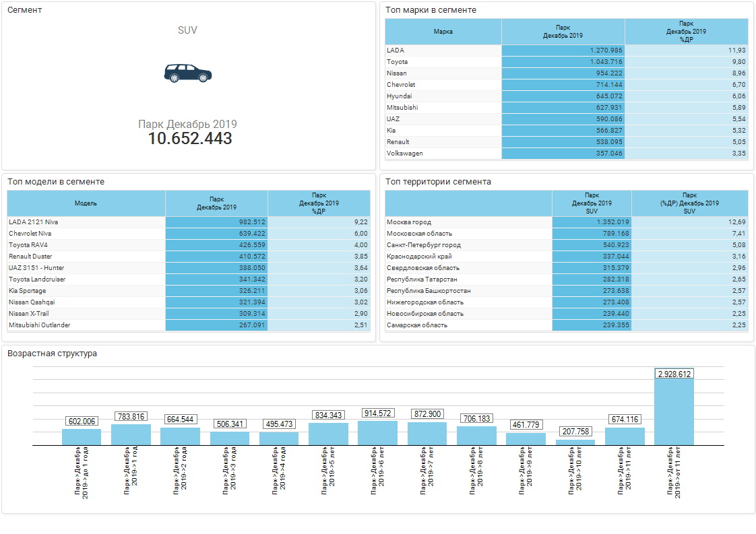Click the Модель column header
The width and height of the screenshot is (756, 534).
(86, 203)
